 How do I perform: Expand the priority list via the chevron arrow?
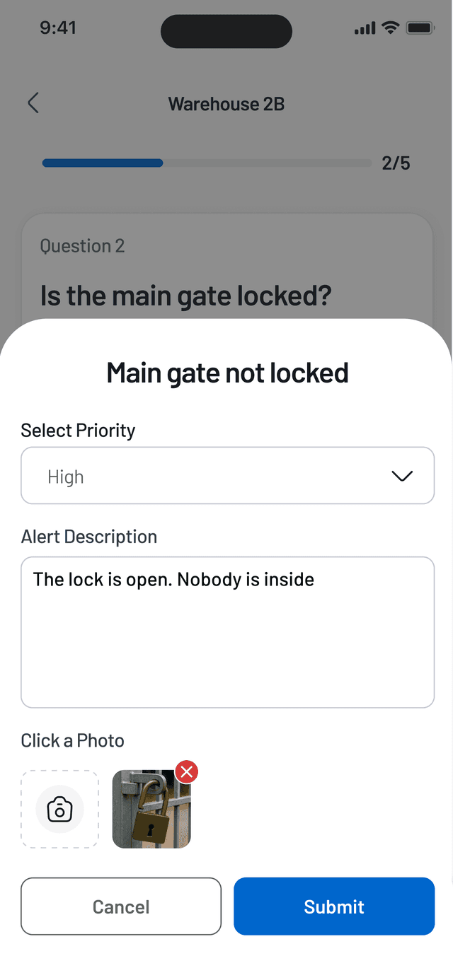pyautogui.click(x=402, y=477)
